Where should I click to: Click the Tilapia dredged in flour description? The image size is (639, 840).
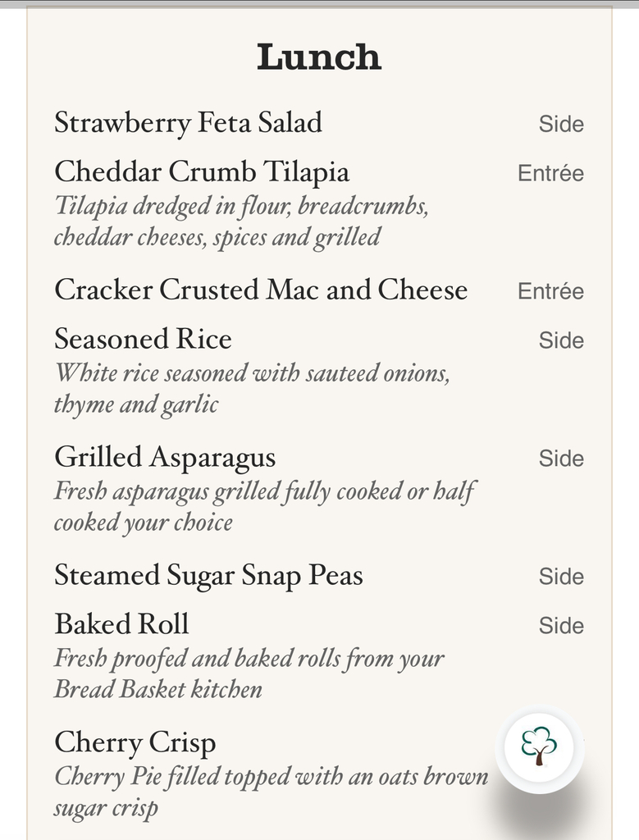point(241,221)
